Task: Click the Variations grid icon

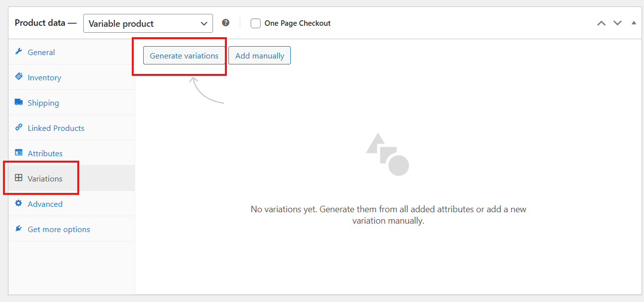Action: (x=19, y=178)
